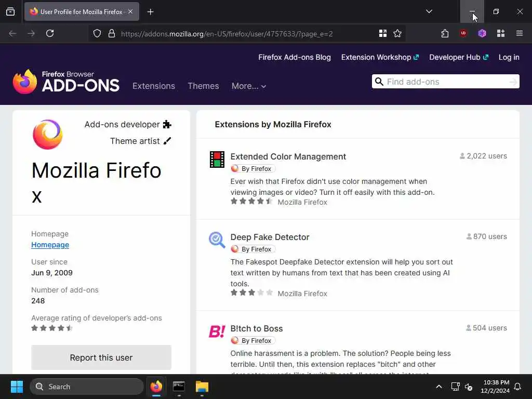Expand the More... dropdown menu
This screenshot has width=532, height=399.
[249, 86]
